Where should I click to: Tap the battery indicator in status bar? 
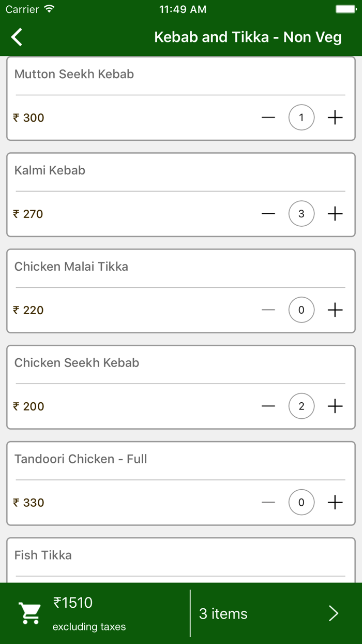click(345, 9)
